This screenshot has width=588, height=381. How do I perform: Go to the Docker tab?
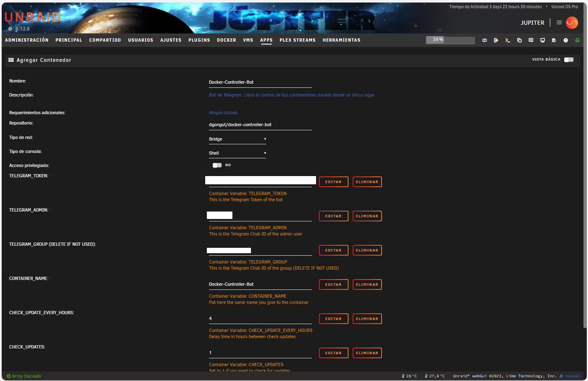point(227,40)
